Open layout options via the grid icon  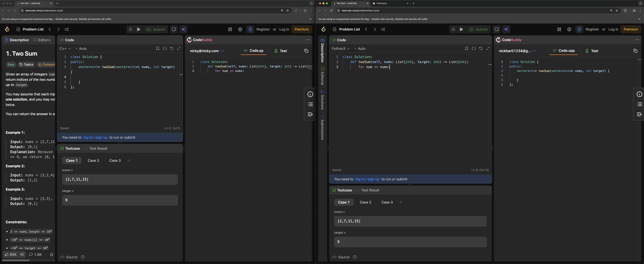(x=230, y=29)
